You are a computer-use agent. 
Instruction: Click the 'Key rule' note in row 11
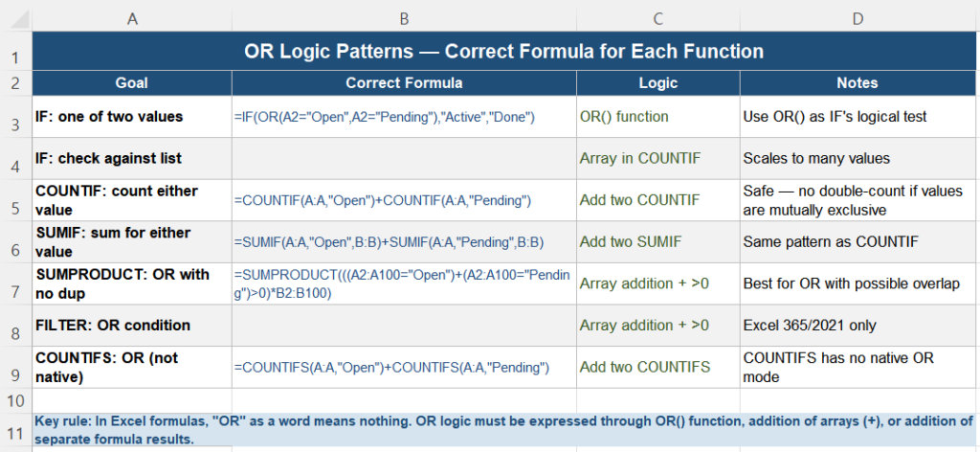coord(503,430)
